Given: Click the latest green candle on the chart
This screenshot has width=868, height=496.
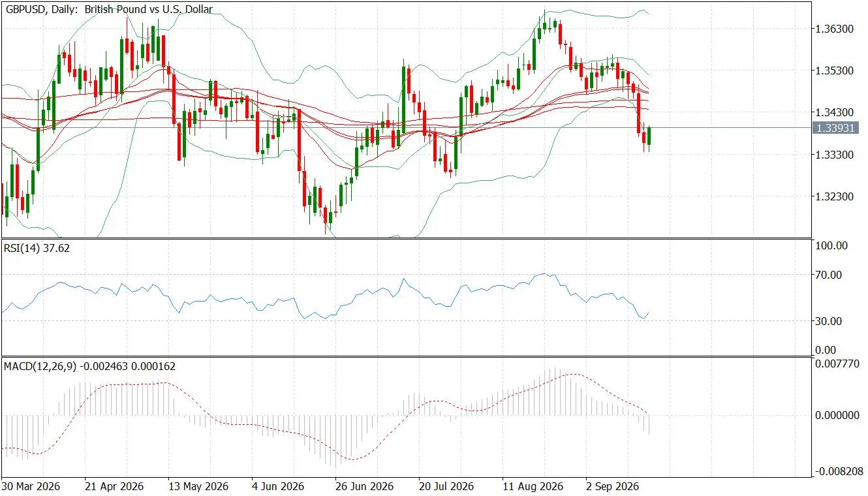Looking at the screenshot, I should [x=649, y=136].
